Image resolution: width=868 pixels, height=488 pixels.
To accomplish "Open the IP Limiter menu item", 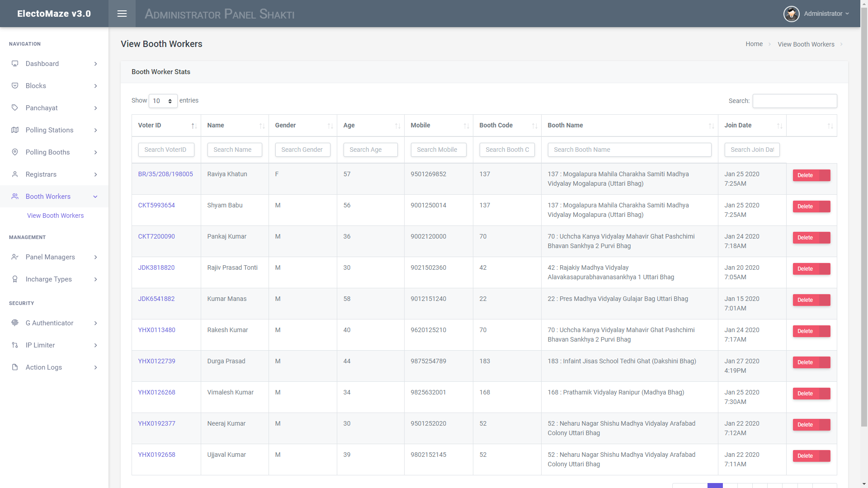I will point(54,345).
